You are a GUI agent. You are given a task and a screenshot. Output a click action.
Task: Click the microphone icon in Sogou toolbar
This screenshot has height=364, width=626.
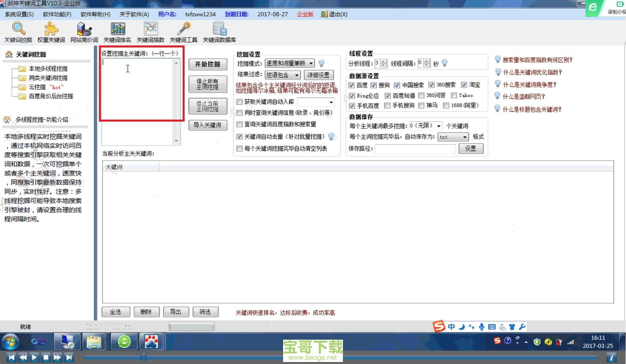pyautogui.click(x=482, y=327)
